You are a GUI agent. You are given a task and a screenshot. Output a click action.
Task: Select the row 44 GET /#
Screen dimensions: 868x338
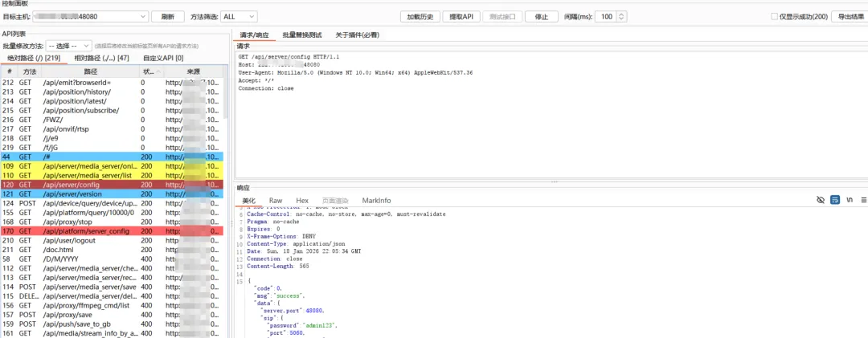click(111, 157)
